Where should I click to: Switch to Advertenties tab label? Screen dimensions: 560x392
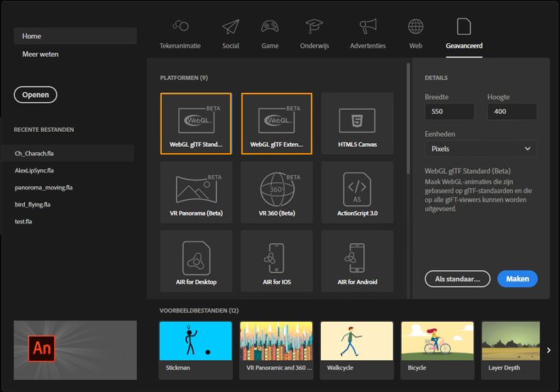(x=368, y=45)
